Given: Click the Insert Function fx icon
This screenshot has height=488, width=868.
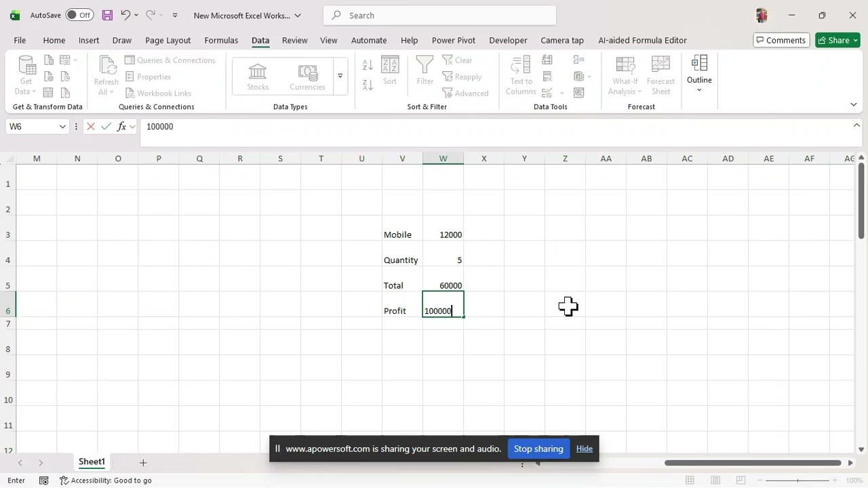Looking at the screenshot, I should [x=121, y=126].
